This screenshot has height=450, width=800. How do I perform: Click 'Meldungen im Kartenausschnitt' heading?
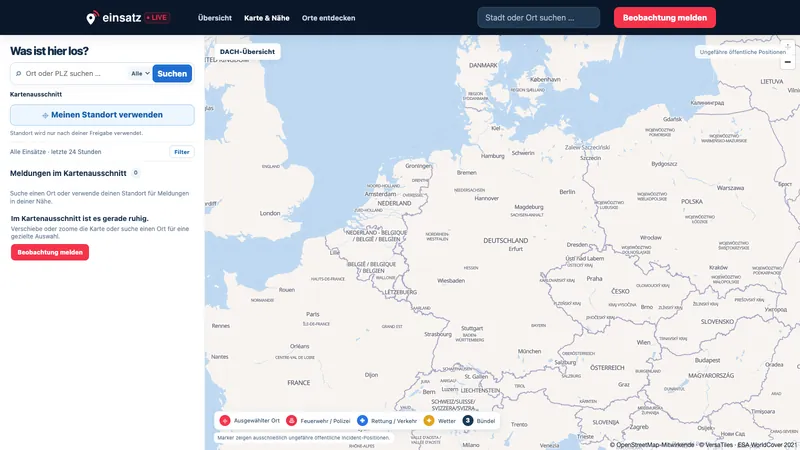[x=68, y=173]
